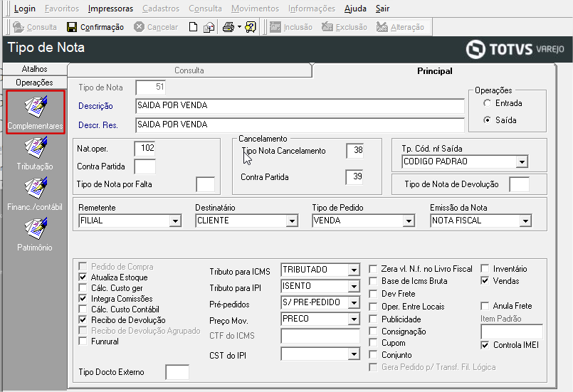Screen dimensions: 573x392
Task: Open the Tributo para IPI dropdown
Action: [x=354, y=287]
